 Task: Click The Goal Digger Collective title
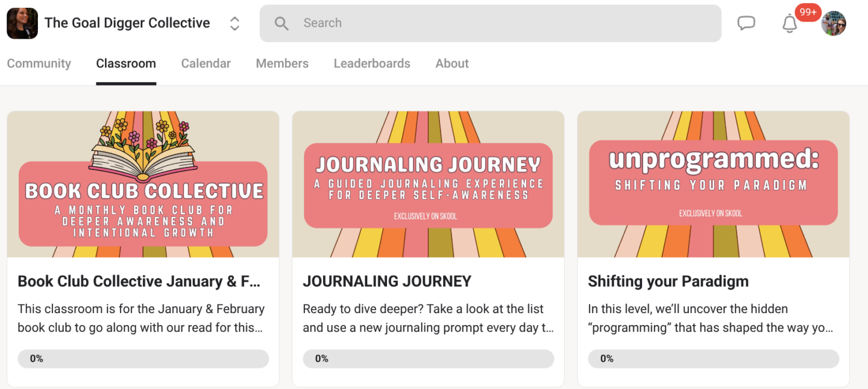127,23
